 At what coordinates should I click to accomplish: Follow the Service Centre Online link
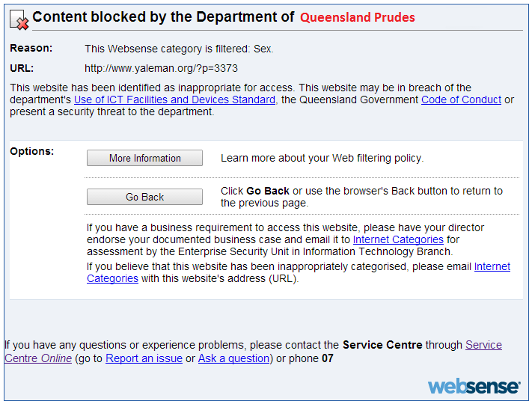tap(483, 345)
